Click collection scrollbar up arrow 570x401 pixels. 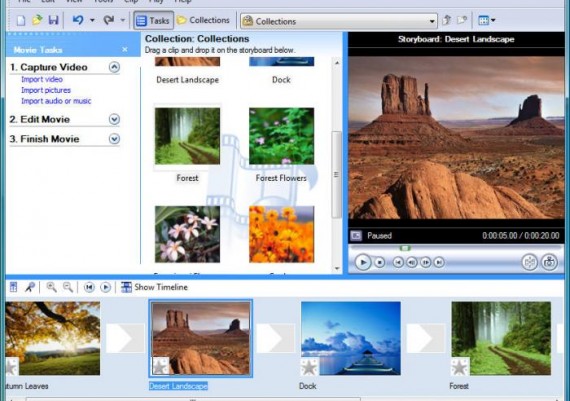point(337,63)
